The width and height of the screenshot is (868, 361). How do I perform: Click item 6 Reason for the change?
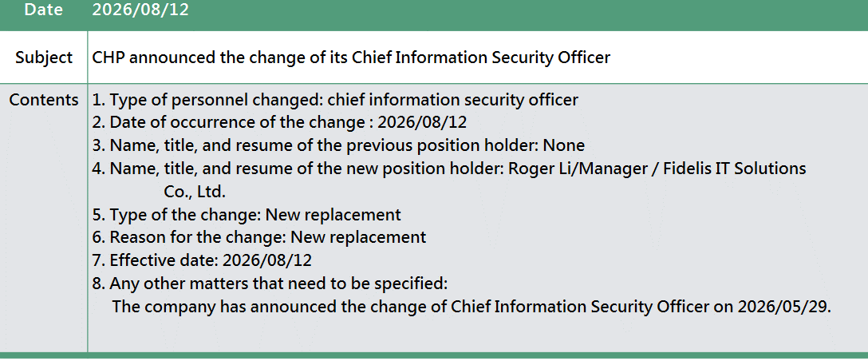click(259, 236)
